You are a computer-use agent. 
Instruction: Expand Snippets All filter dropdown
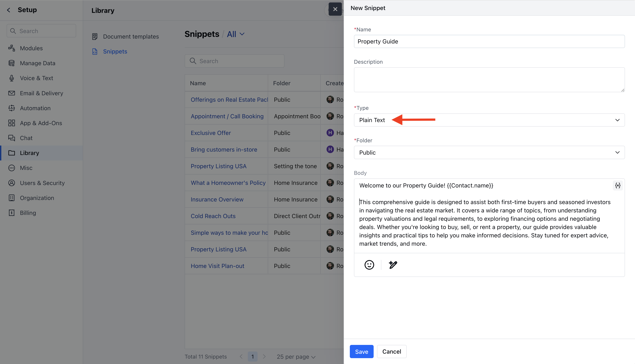(x=235, y=34)
